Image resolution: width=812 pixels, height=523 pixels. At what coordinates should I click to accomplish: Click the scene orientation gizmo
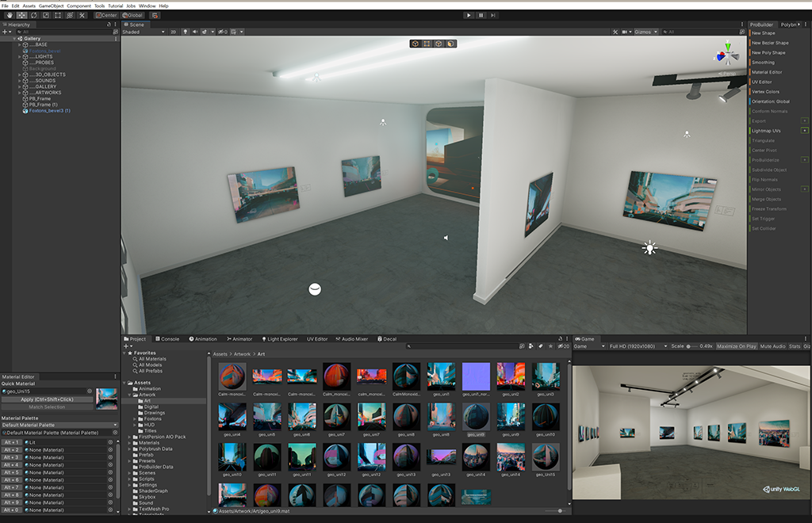728,53
